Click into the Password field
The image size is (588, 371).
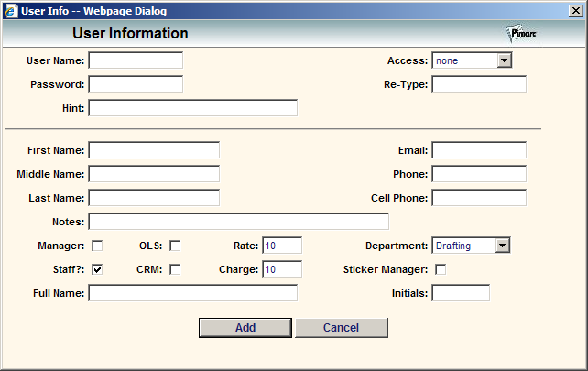[x=136, y=84]
